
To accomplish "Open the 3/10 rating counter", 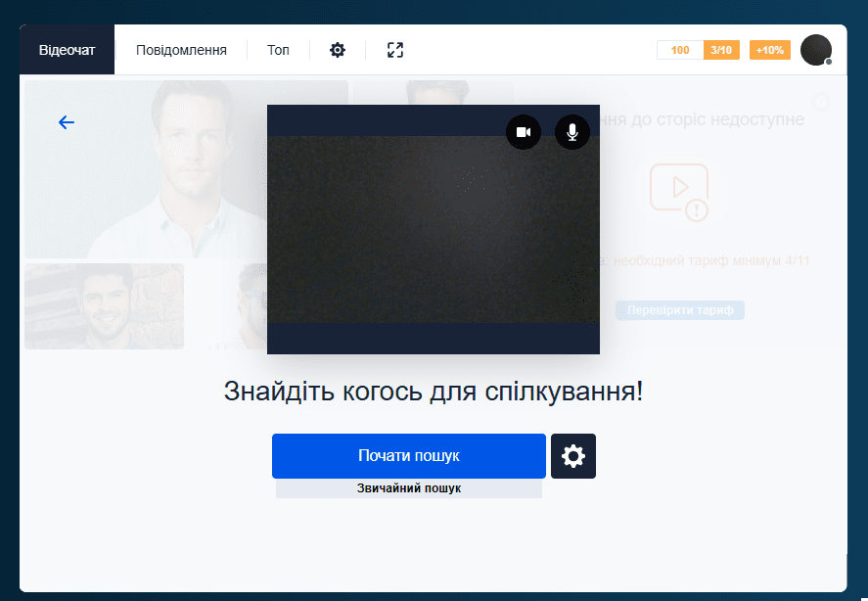I will tap(721, 49).
